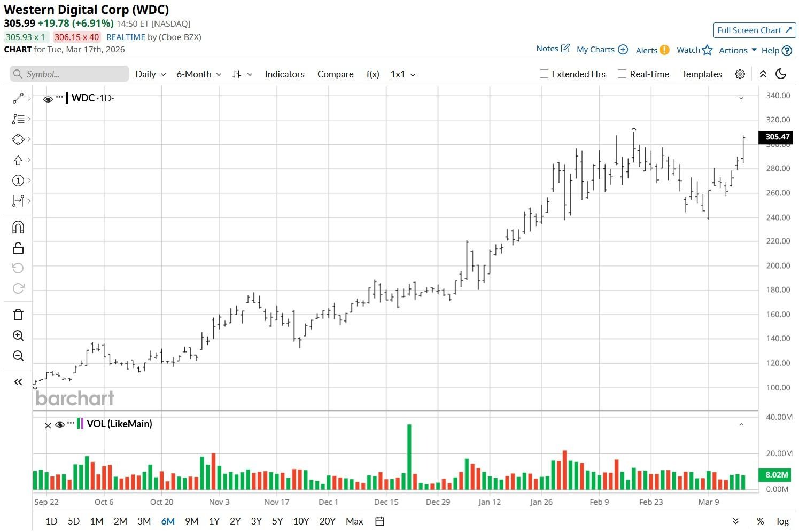The width and height of the screenshot is (799, 532).
Task: Select the trend line drawing tool
Action: pyautogui.click(x=18, y=98)
